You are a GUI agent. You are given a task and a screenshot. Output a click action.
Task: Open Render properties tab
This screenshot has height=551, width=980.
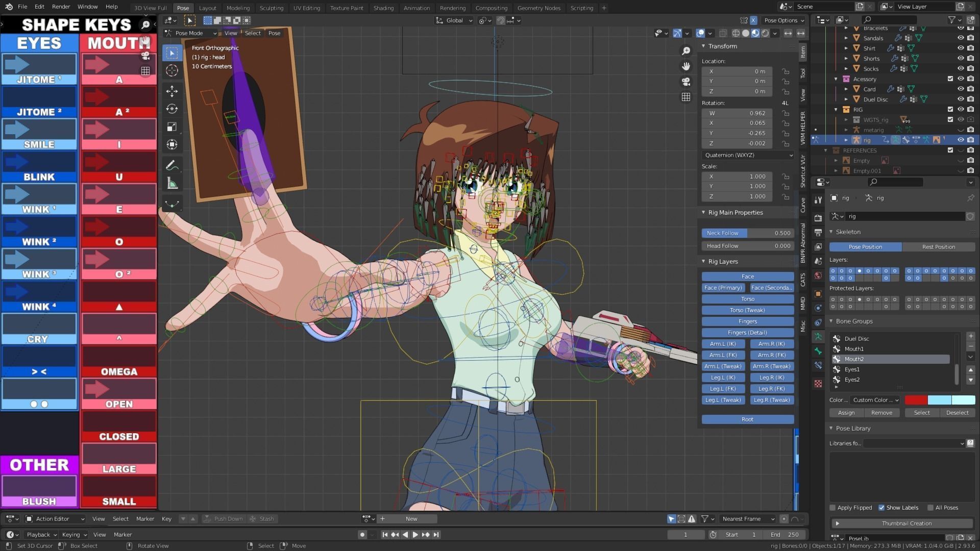[818, 218]
